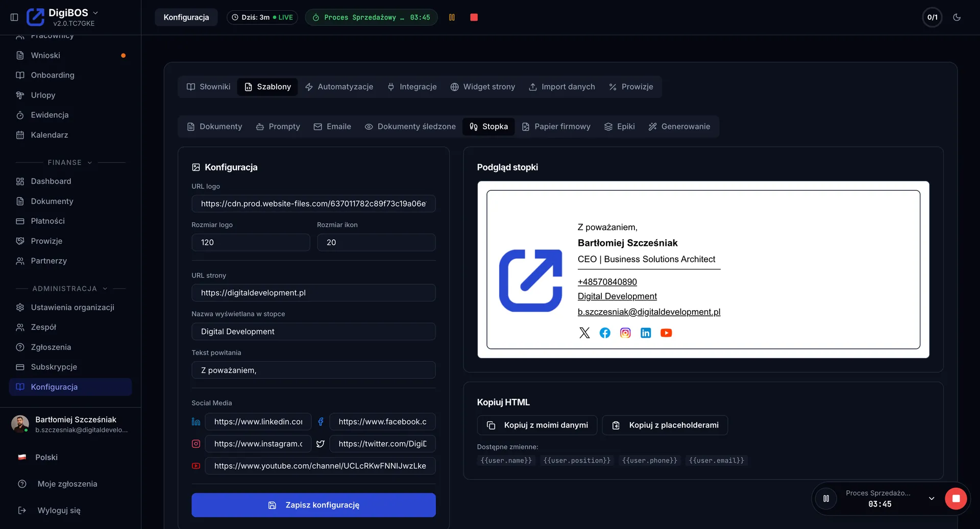
Task: Switch to the Automatyzacje tab
Action: click(339, 87)
